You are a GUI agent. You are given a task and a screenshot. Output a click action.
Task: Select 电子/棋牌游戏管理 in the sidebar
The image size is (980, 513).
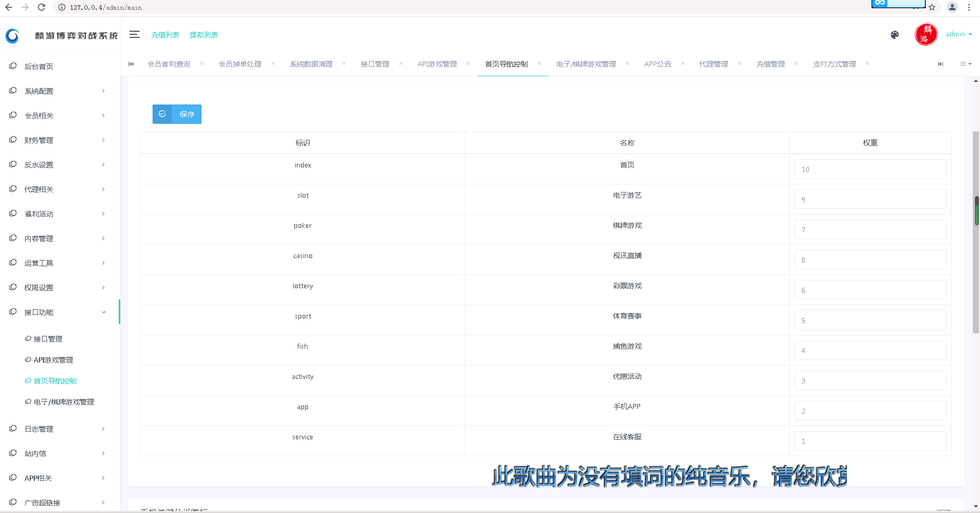coord(63,402)
